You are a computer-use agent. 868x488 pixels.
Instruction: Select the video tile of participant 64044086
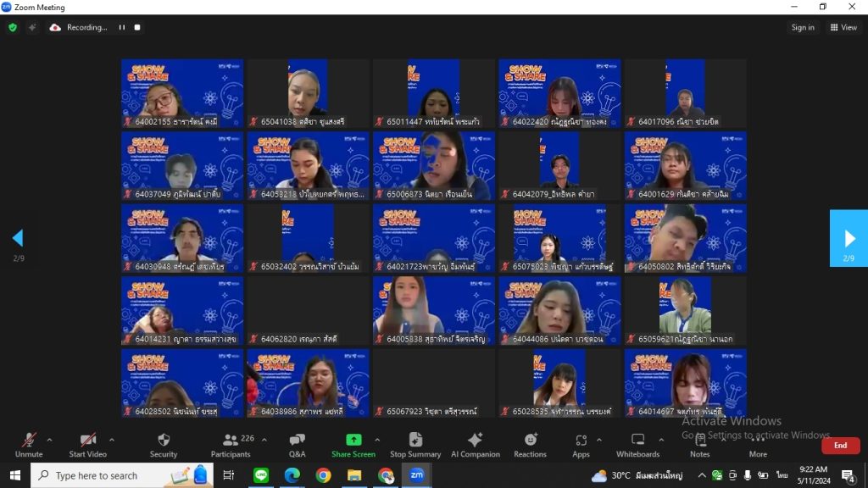[559, 310]
